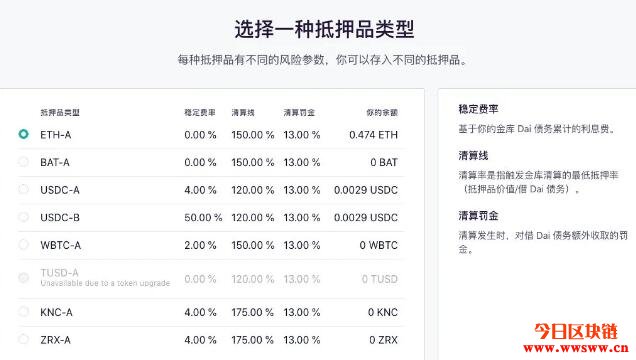Image resolution: width=636 pixels, height=360 pixels.
Task: Click the 你的余额 column header
Action: [382, 112]
